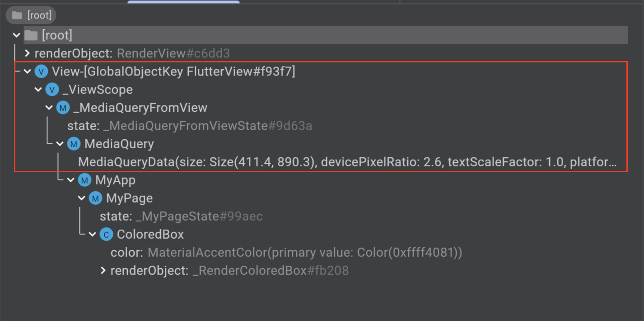The image size is (644, 321).
Task: Click the _ViewScope V icon
Action: [52, 90]
